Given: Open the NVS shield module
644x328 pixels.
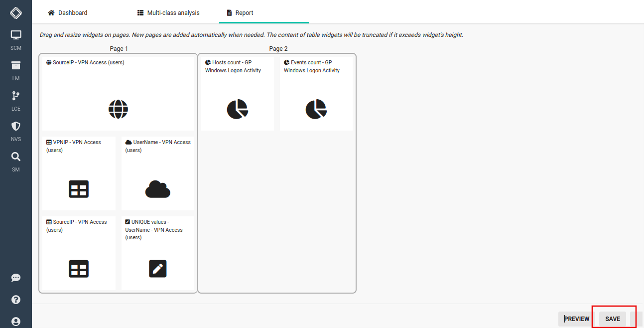Looking at the screenshot, I should point(16,131).
